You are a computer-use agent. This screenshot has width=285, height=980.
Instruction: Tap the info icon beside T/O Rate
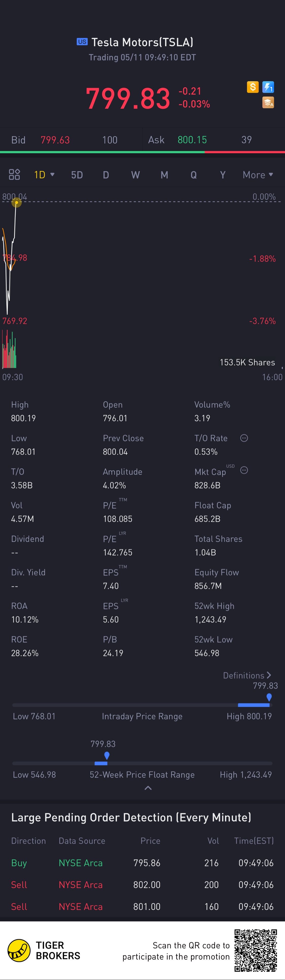click(x=244, y=438)
